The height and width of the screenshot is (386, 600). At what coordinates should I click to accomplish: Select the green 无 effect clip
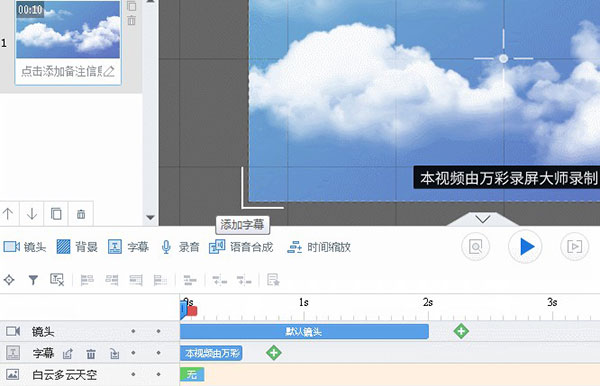[x=192, y=375]
